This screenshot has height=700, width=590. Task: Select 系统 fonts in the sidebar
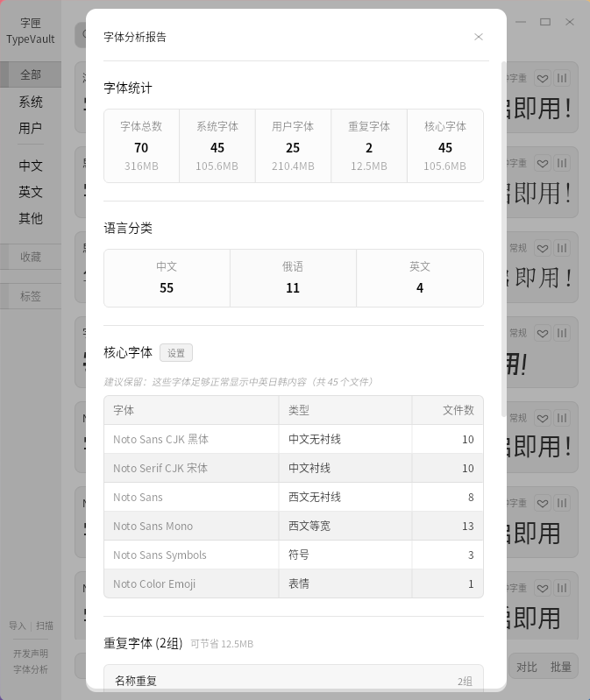[31, 102]
